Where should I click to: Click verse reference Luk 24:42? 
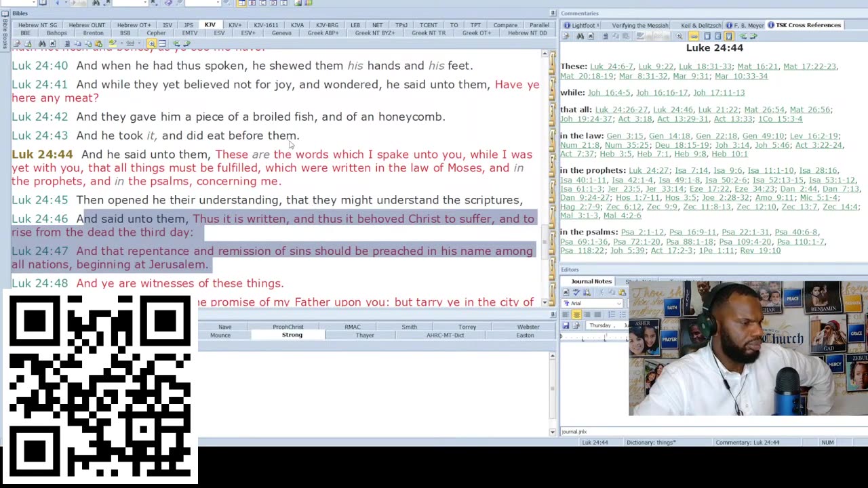tap(39, 117)
